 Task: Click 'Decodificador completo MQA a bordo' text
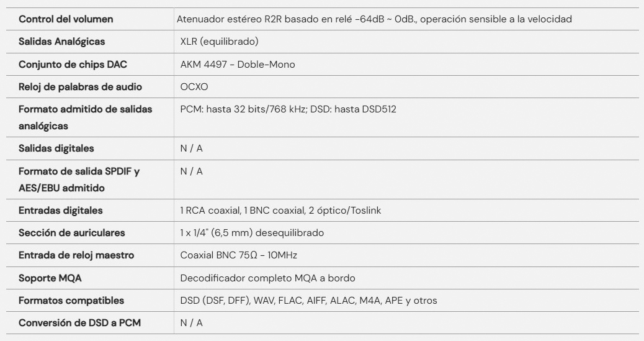pos(268,278)
